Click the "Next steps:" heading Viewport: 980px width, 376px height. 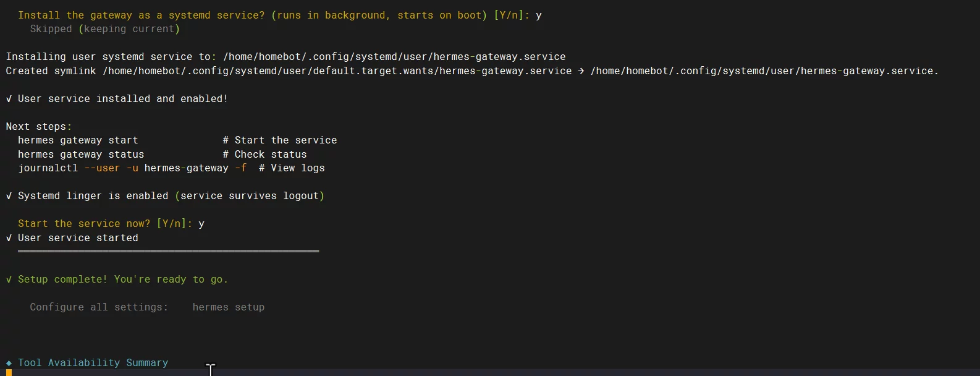pyautogui.click(x=38, y=127)
